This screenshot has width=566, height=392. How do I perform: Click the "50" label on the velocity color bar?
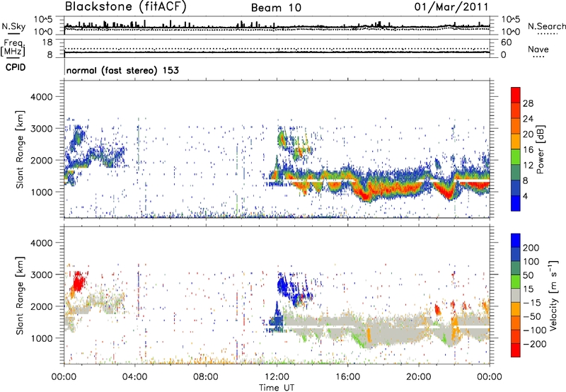528,275
